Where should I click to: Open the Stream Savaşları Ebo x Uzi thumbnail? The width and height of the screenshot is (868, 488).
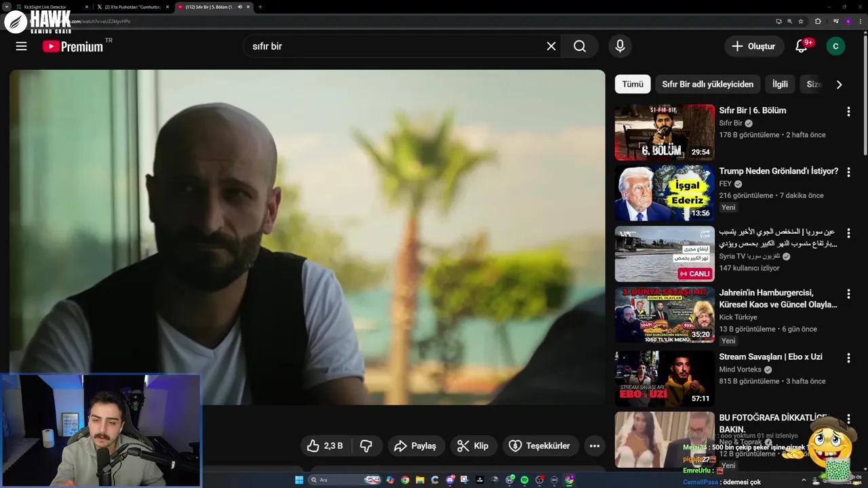click(x=665, y=379)
